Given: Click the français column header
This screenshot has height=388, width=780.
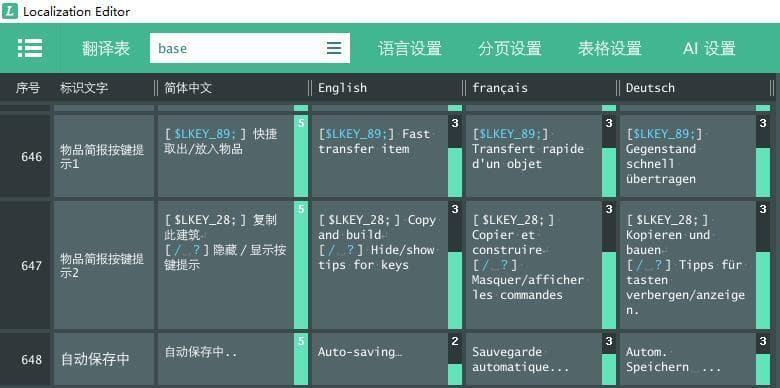Looking at the screenshot, I should point(499,88).
